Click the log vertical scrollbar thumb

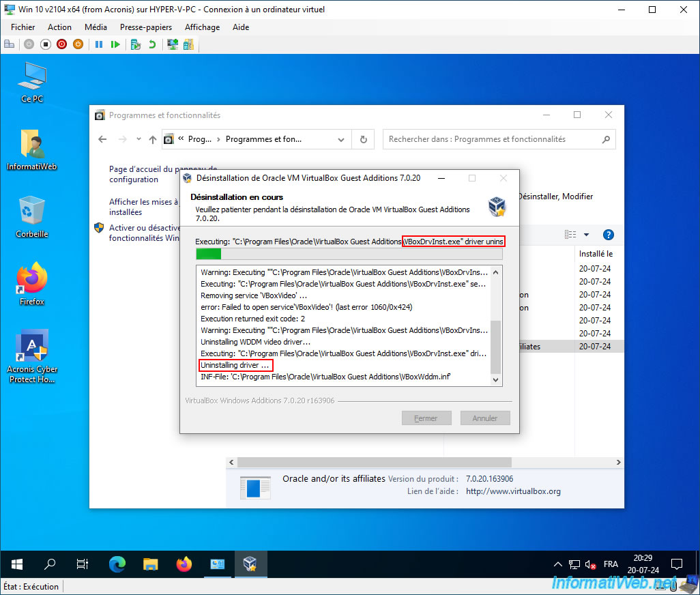[x=495, y=347]
